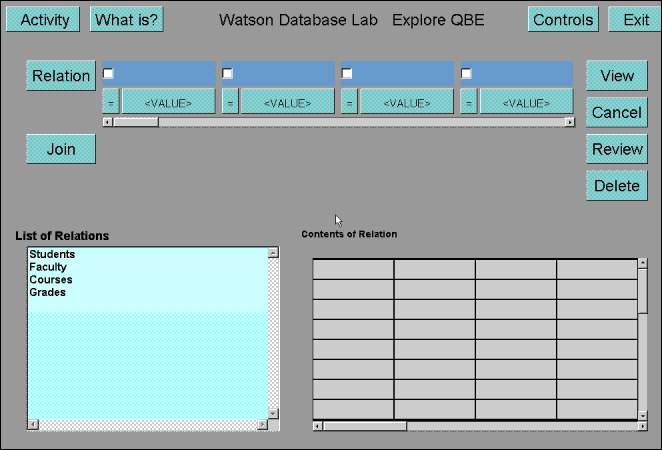Click the fourth column's <VALUE> field
Screen dimensions: 662x450
click(x=526, y=101)
